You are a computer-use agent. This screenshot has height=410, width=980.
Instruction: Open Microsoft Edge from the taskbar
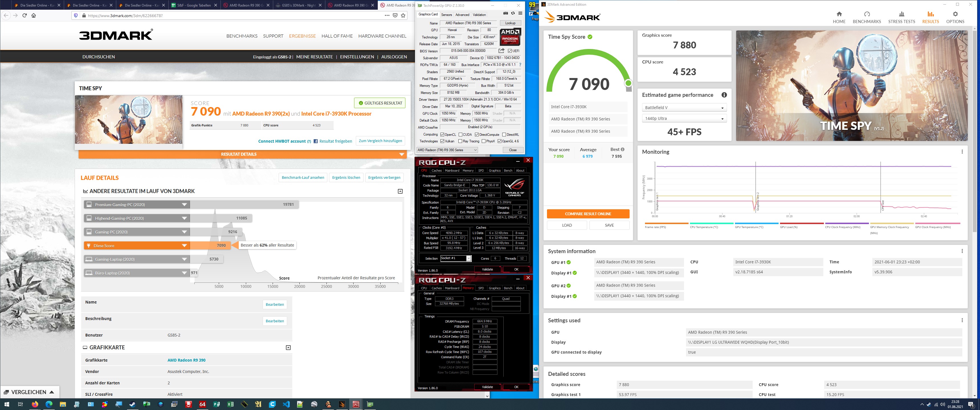[x=49, y=404]
